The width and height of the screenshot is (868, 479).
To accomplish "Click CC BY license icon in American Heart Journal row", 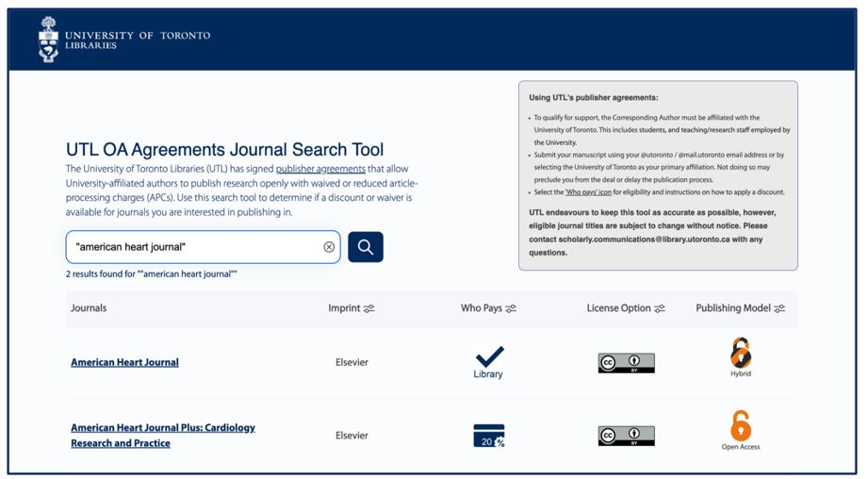I will [626, 363].
